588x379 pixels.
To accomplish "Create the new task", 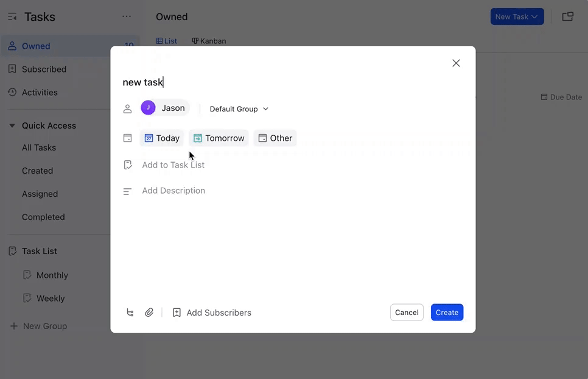I will (x=447, y=312).
